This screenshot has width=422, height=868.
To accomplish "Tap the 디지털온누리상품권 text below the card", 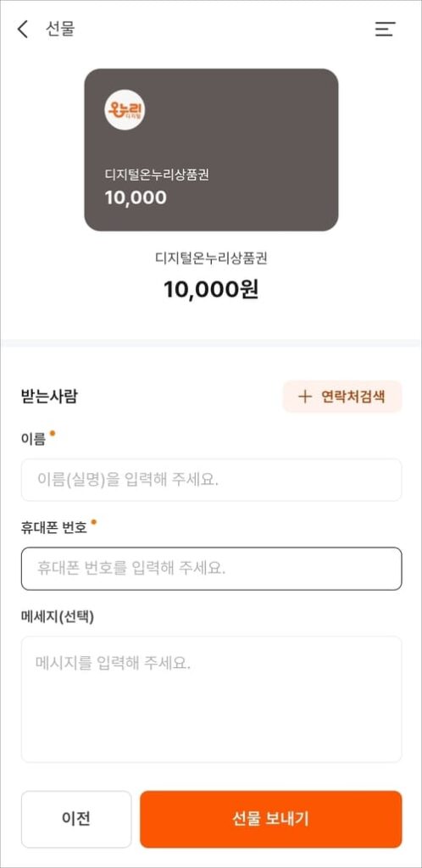I will (211, 259).
